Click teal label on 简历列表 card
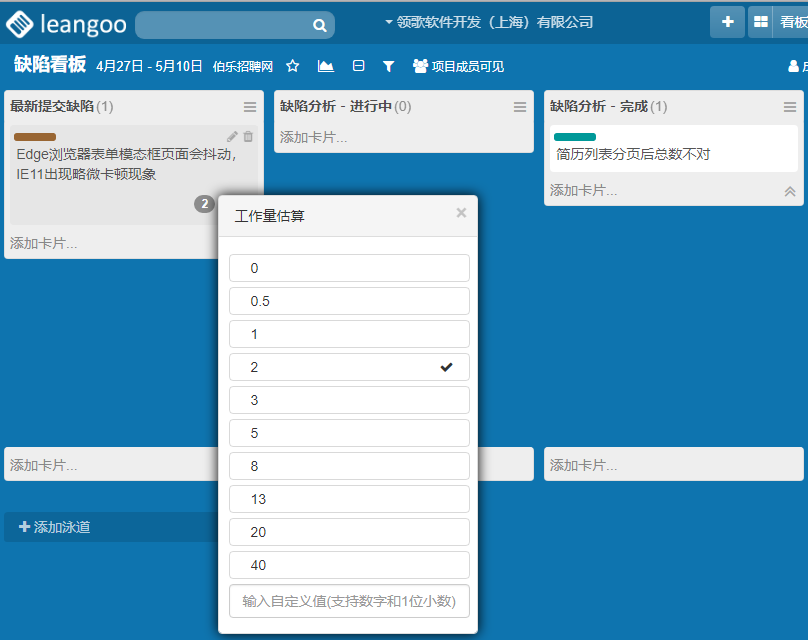Image resolution: width=808 pixels, height=640 pixels. click(574, 137)
